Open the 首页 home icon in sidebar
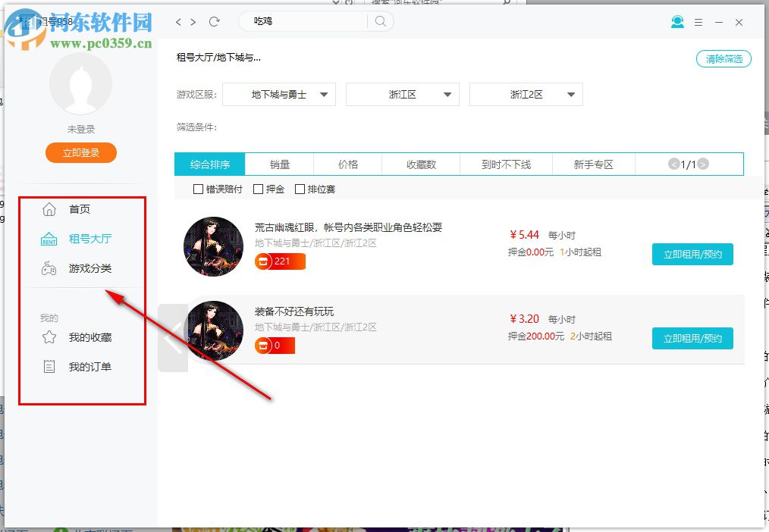The width and height of the screenshot is (769, 532). point(49,209)
